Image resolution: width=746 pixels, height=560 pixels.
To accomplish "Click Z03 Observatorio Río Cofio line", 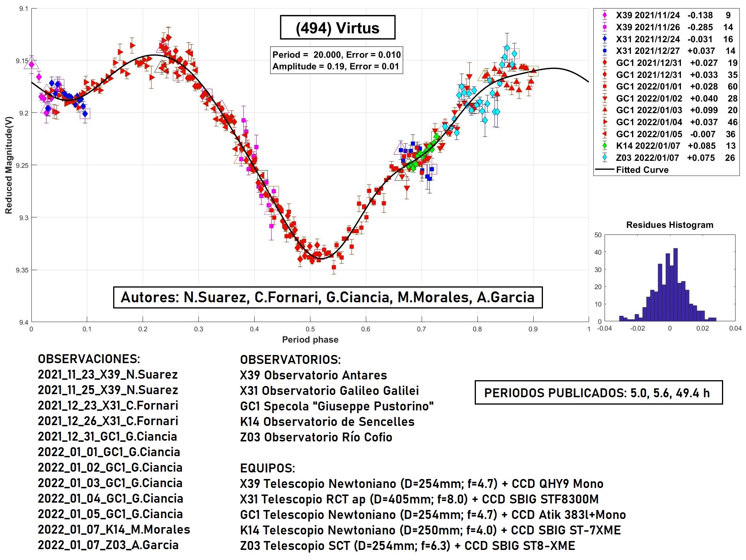I will (316, 437).
